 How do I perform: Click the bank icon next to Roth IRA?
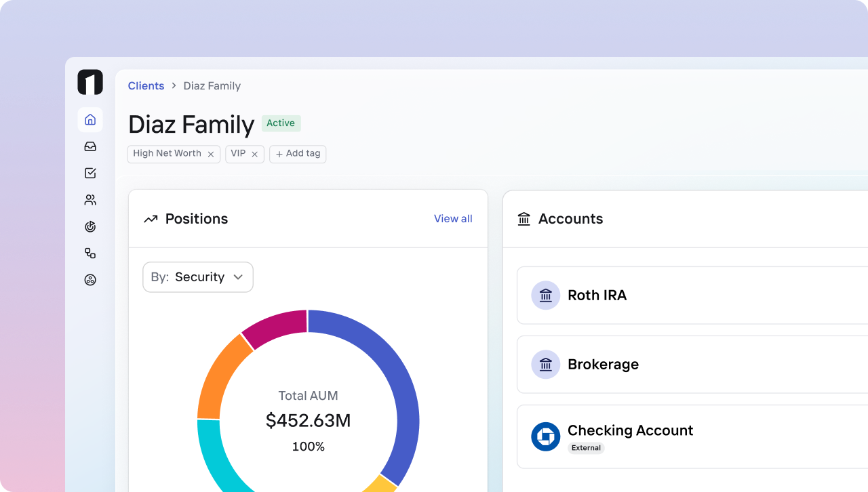click(x=546, y=295)
